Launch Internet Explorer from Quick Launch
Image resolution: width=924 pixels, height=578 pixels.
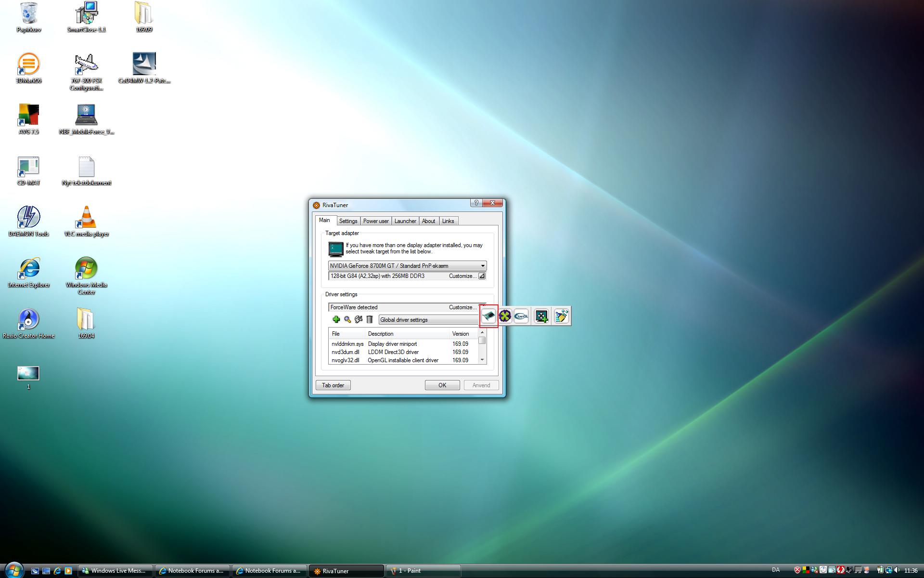(x=57, y=571)
